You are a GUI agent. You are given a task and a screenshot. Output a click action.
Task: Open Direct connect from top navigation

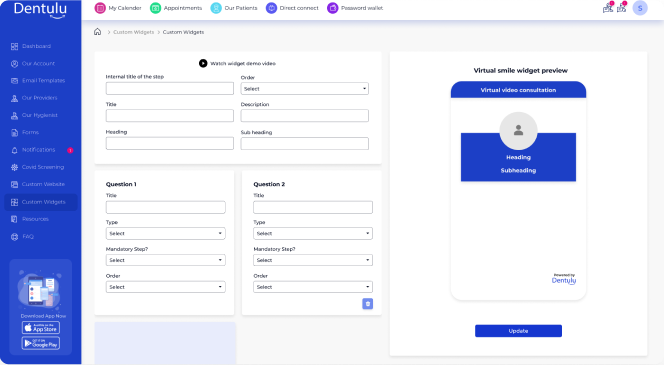[292, 8]
